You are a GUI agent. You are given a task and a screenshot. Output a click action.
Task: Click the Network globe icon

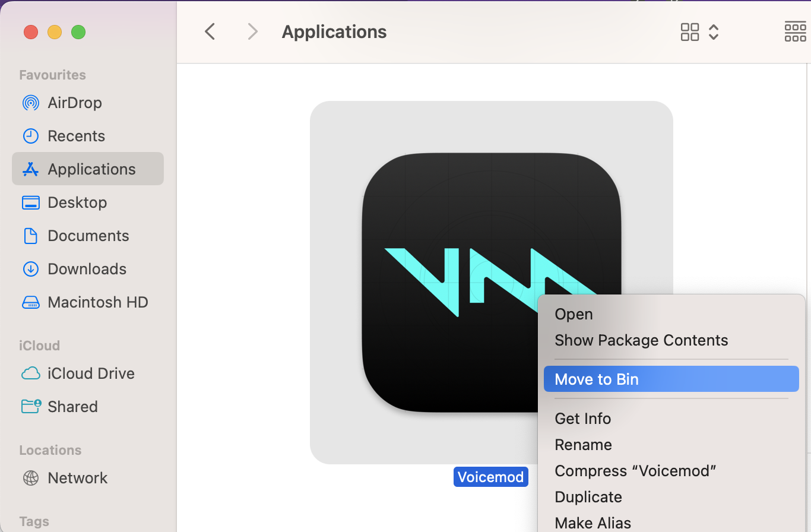pos(30,478)
